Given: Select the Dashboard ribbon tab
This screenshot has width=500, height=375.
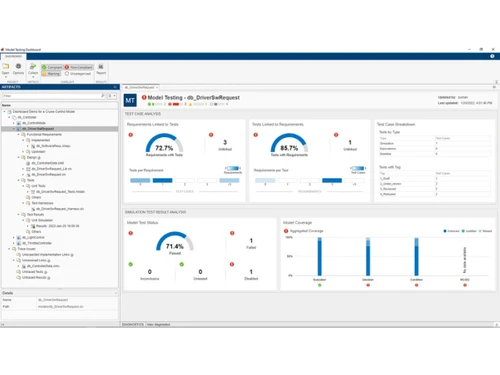Looking at the screenshot, I should click(x=13, y=56).
